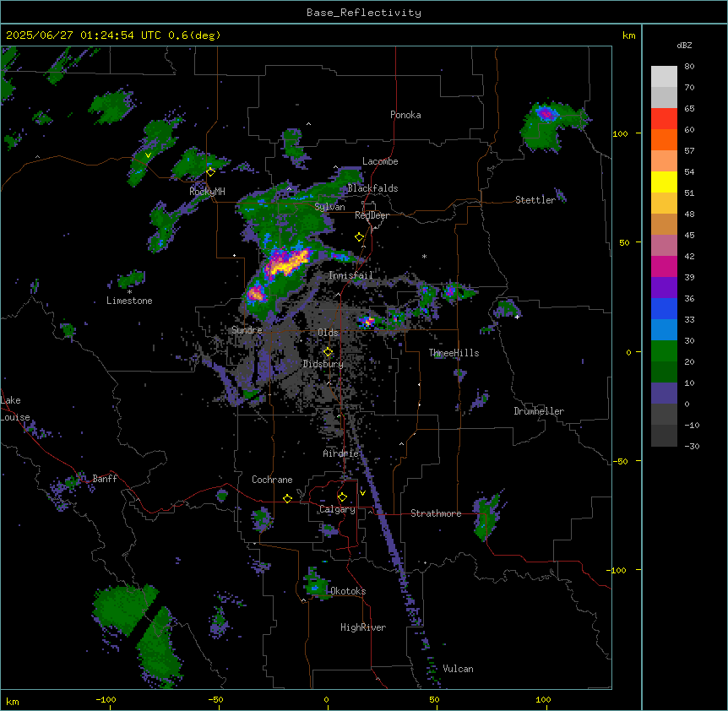Click the HighRiver label
728x711 pixels.
[x=363, y=627]
